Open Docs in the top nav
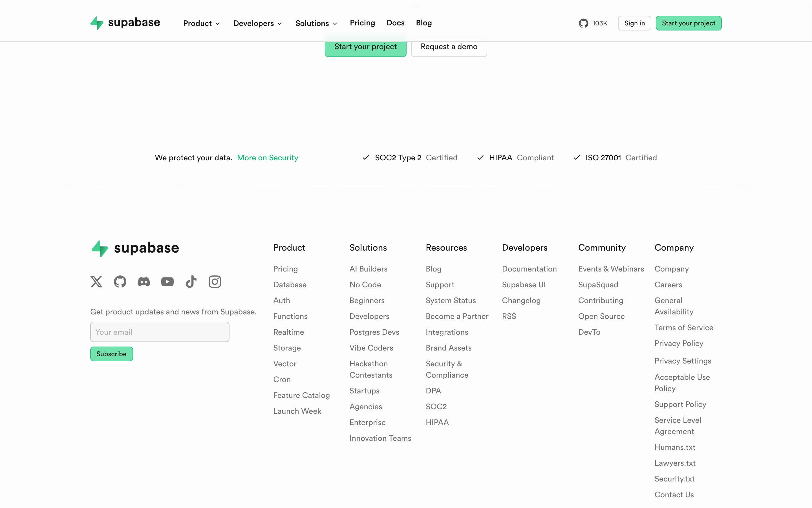 click(395, 23)
